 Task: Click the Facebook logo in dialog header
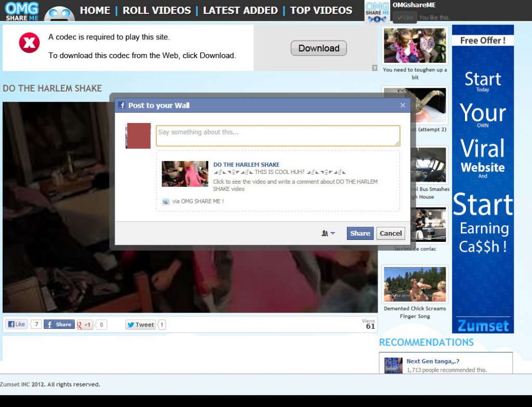pyautogui.click(x=122, y=105)
